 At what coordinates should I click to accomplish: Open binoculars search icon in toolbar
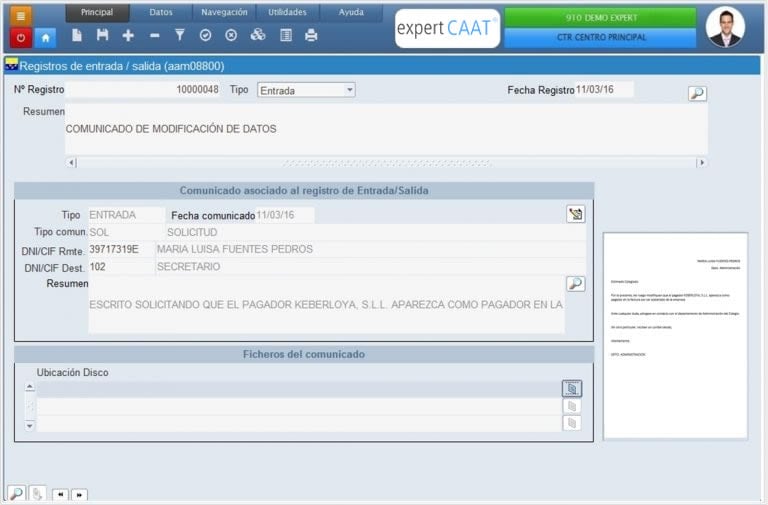pyautogui.click(x=258, y=35)
